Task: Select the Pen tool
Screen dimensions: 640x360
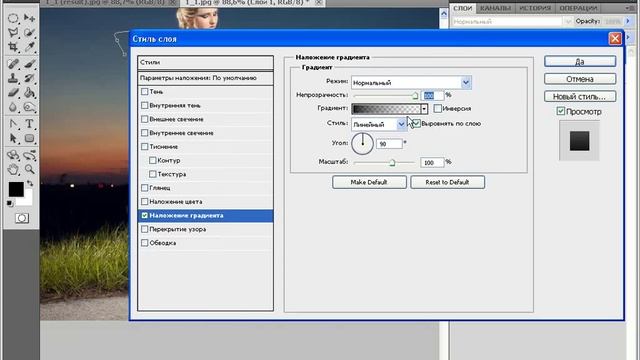Action: tap(13, 124)
